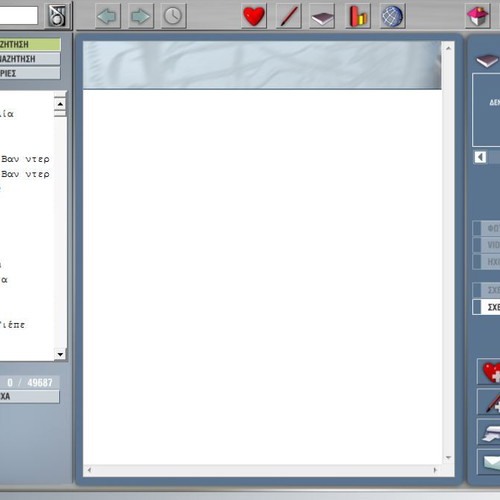The image size is (500, 500).
Task: Open the bar chart statistics icon
Action: pyautogui.click(x=358, y=16)
